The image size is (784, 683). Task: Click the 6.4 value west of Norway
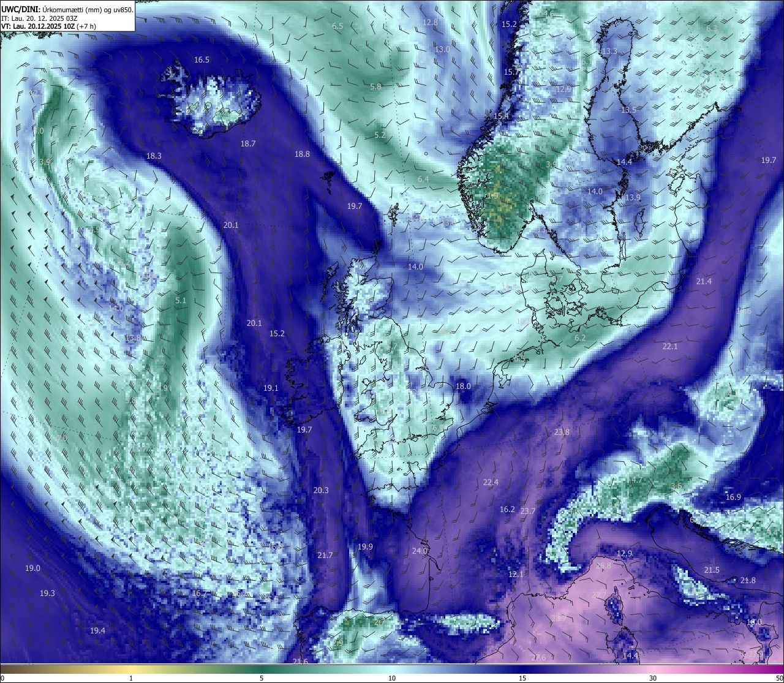coord(423,179)
